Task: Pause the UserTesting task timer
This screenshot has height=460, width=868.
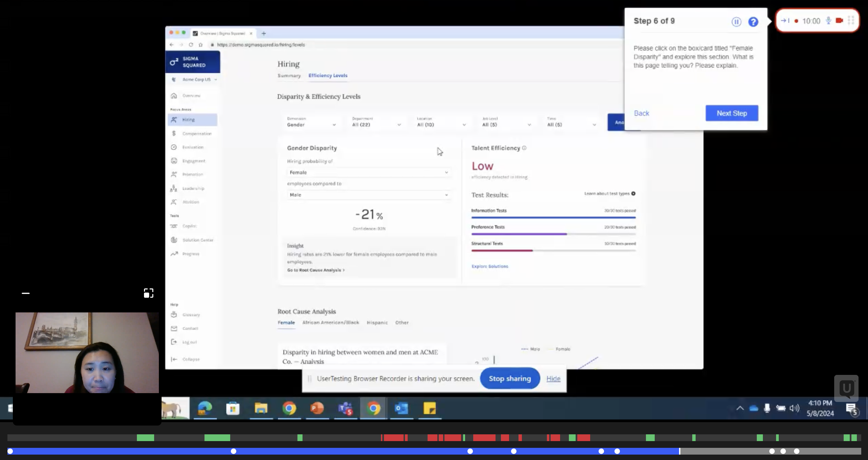Action: [736, 22]
